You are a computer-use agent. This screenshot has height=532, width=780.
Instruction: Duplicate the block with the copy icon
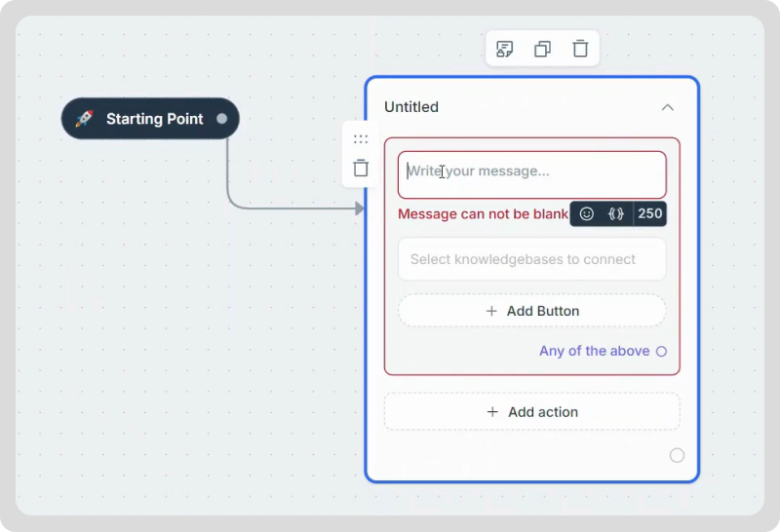pyautogui.click(x=542, y=49)
